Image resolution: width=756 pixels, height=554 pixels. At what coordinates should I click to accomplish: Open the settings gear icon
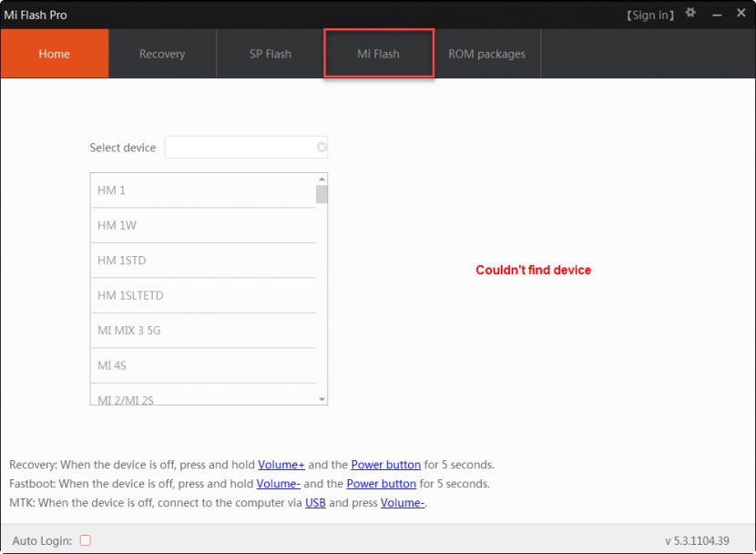tap(690, 14)
